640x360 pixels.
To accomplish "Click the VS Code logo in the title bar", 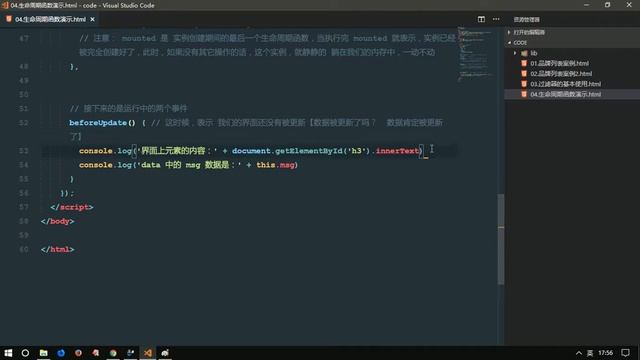I will 5,5.
